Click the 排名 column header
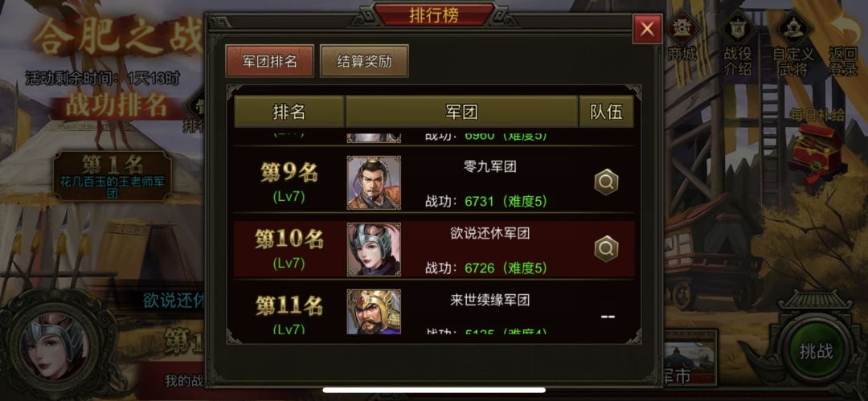 coord(289,112)
